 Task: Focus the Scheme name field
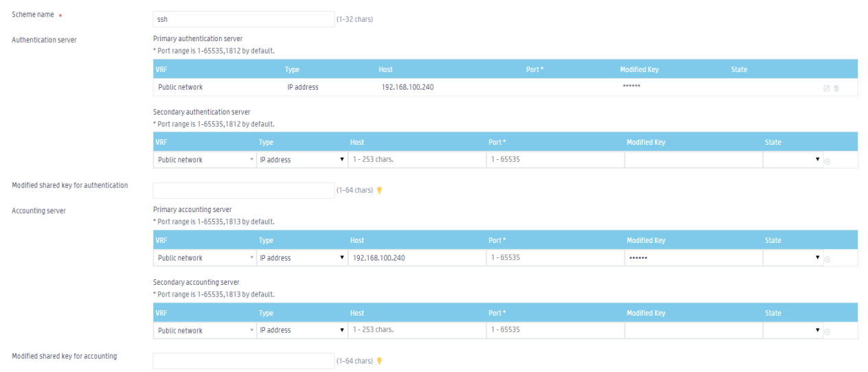click(x=243, y=19)
